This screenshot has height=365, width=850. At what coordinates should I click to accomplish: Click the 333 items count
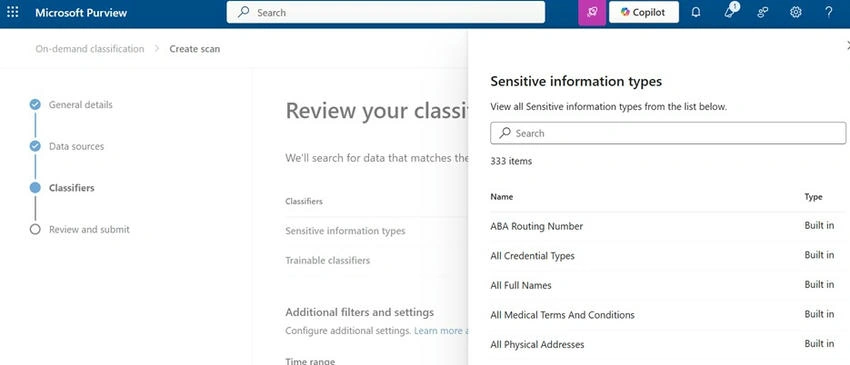511,161
